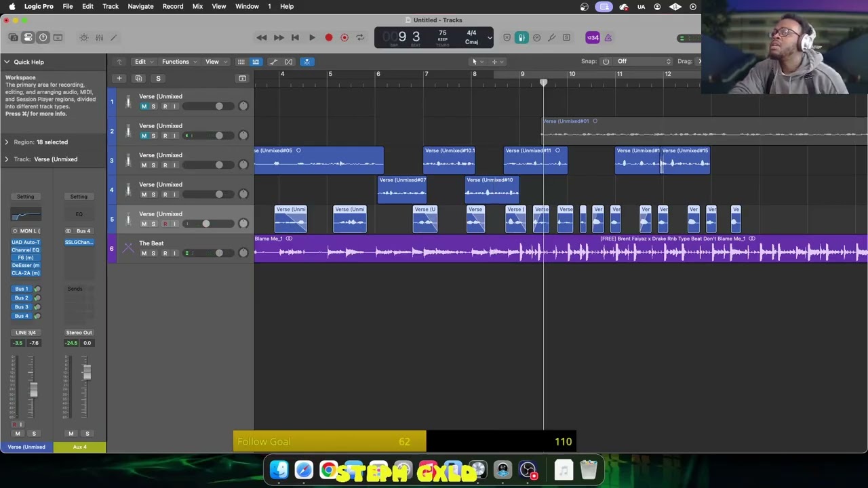868x488 pixels.
Task: Open the Mixer icon in control bar
Action: coord(99,37)
